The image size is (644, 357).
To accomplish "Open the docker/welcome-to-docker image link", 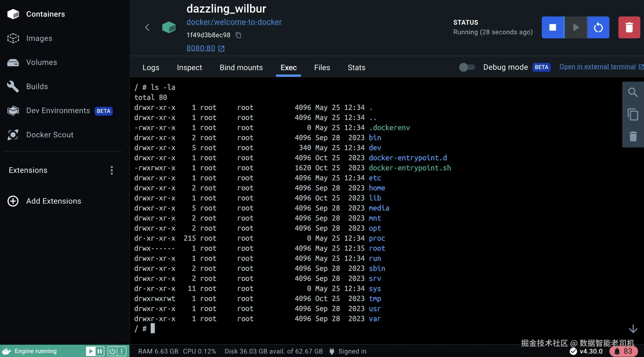I will point(234,22).
